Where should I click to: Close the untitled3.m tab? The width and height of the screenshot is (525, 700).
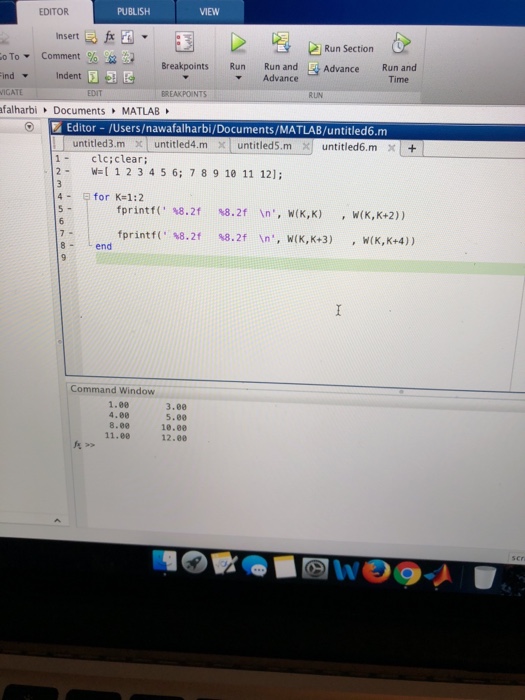139,144
